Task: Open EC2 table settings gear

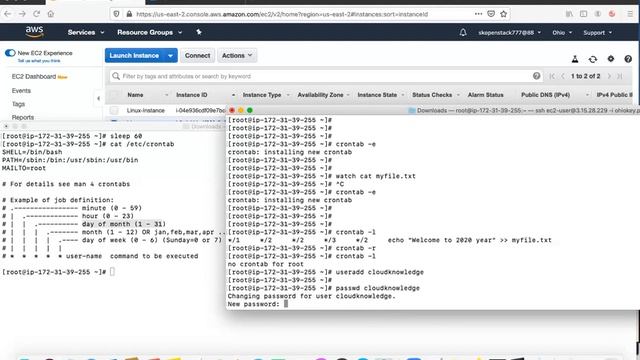Action: click(x=611, y=59)
